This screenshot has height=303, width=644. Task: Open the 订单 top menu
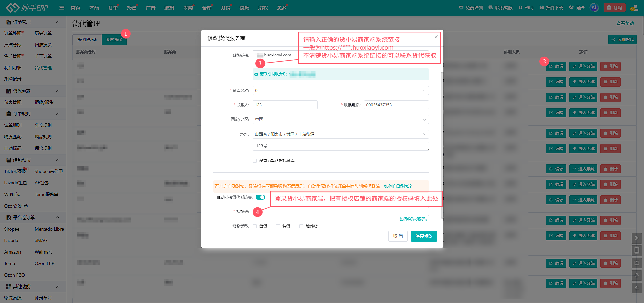coord(113,8)
